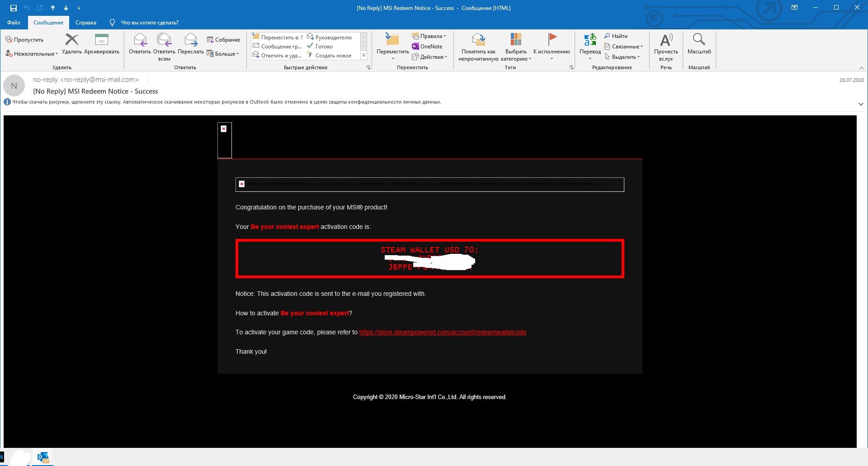Select quick step Руководителю
Image resolution: width=868 pixels, height=466 pixels.
(330, 37)
